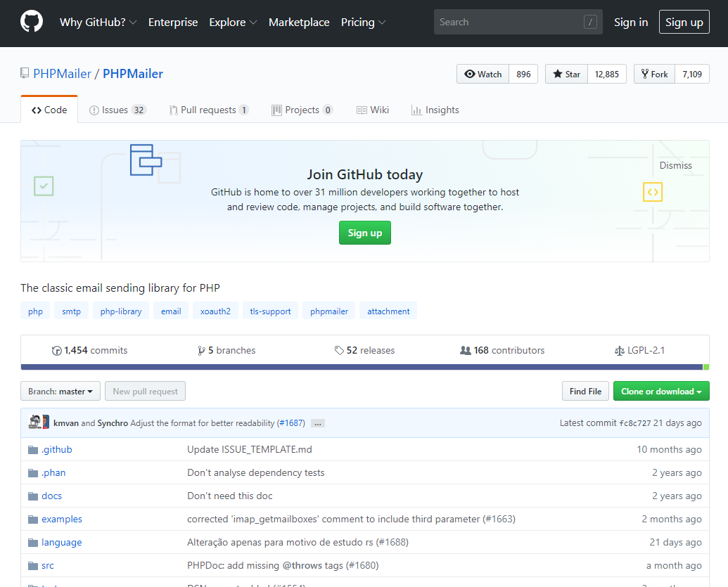Click the green Sign up banner button
This screenshot has height=587, width=728.
tap(365, 233)
